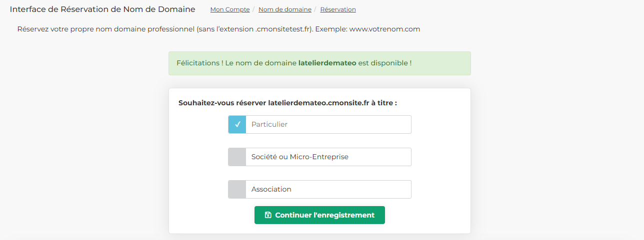Go to Nom de domaine breadcrumb
This screenshot has width=644, height=240.
pyautogui.click(x=285, y=9)
